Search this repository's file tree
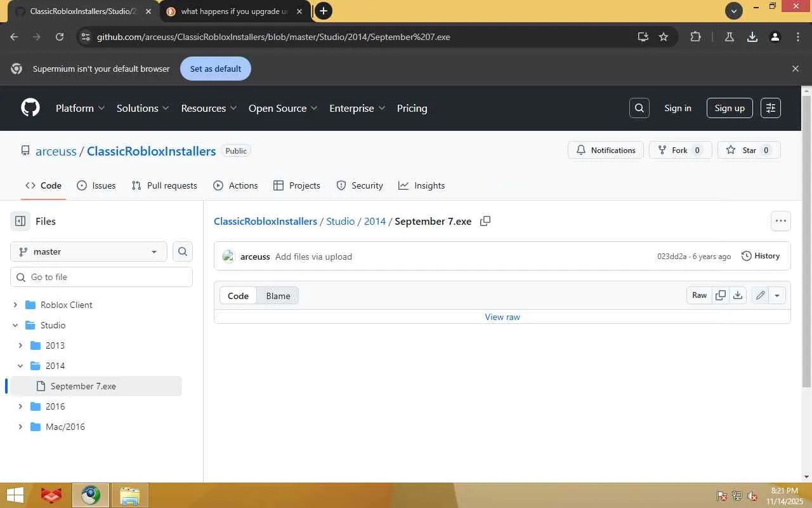The height and width of the screenshot is (508, 812). pyautogui.click(x=183, y=251)
